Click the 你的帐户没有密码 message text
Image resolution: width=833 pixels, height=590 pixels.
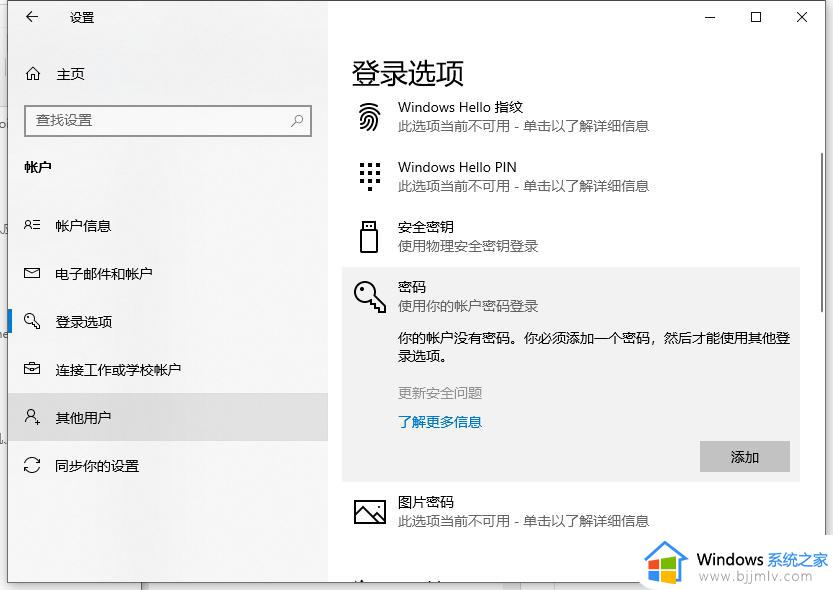pos(594,347)
